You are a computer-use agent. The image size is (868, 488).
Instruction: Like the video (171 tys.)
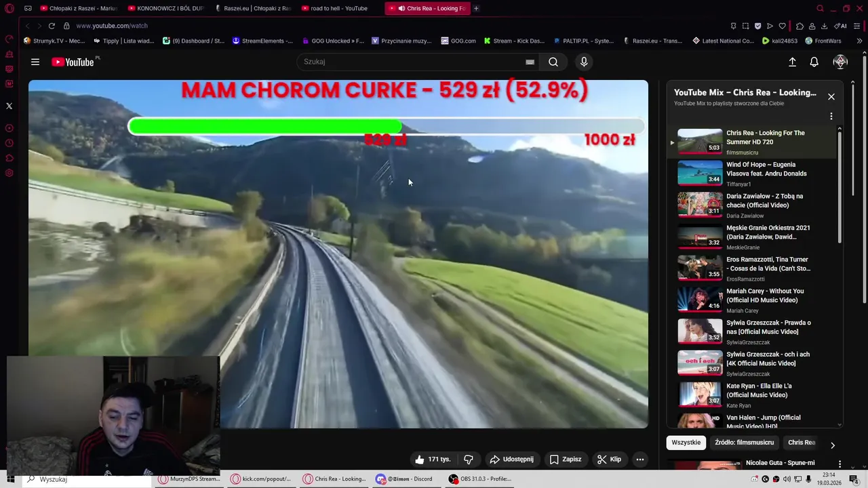click(433, 460)
